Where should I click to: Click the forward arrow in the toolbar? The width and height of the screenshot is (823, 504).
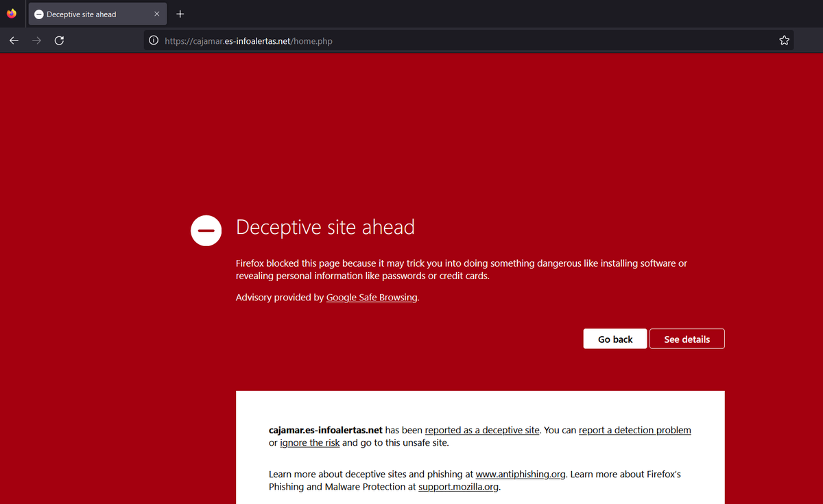pos(36,40)
